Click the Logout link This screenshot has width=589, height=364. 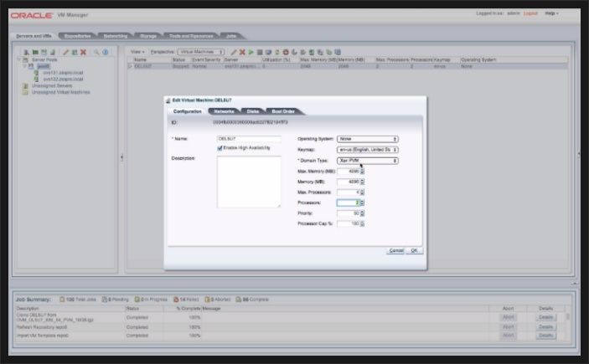pos(530,13)
